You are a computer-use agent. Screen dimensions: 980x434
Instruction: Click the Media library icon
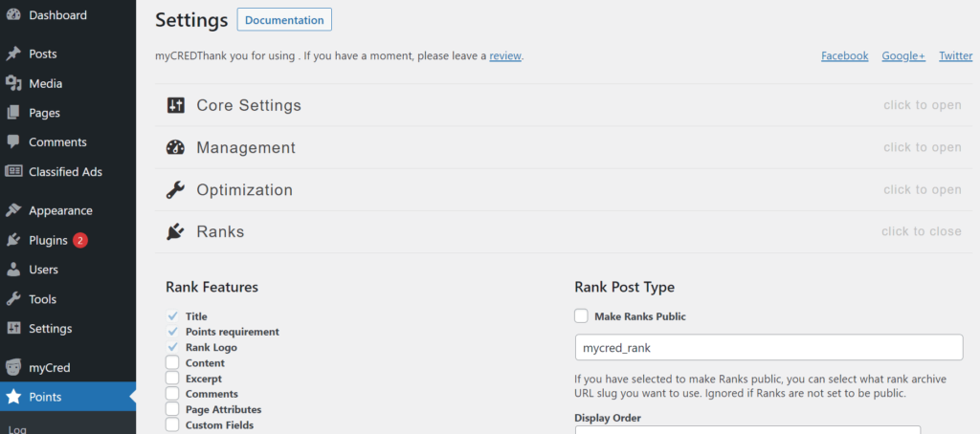(13, 83)
